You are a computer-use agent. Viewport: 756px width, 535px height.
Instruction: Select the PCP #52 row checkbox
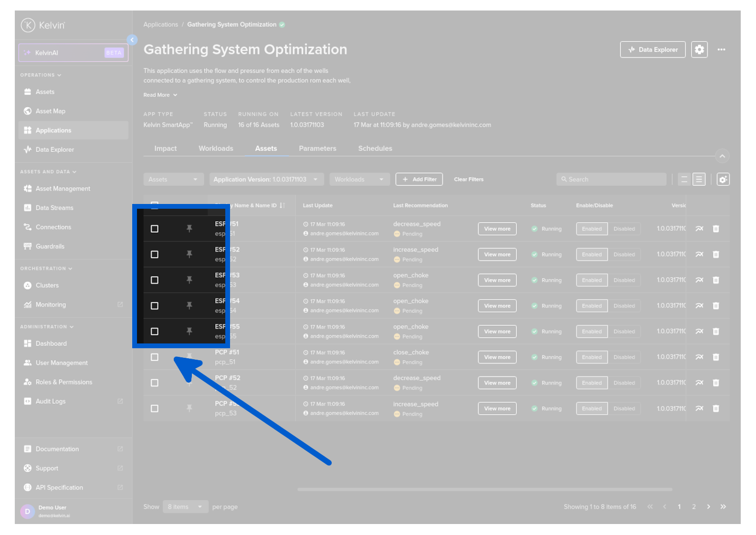pos(155,383)
